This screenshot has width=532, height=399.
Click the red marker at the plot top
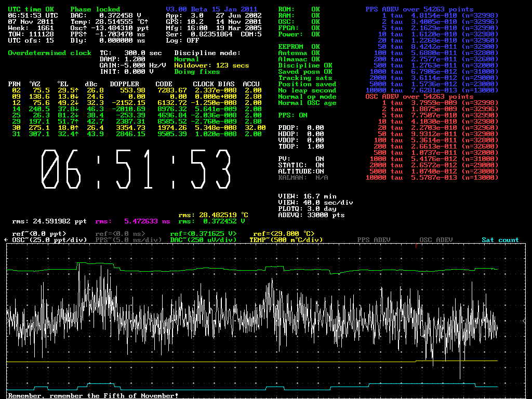pos(416,245)
